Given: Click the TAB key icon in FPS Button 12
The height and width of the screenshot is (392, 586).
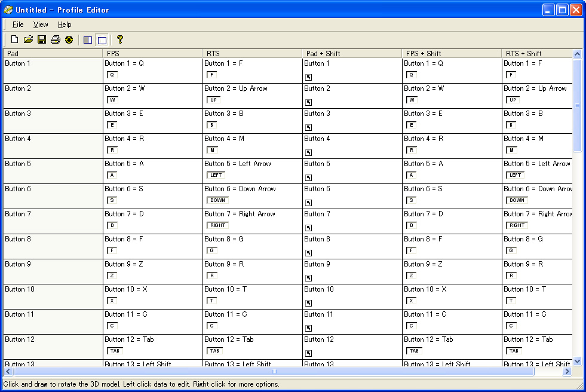Looking at the screenshot, I should click(x=115, y=351).
